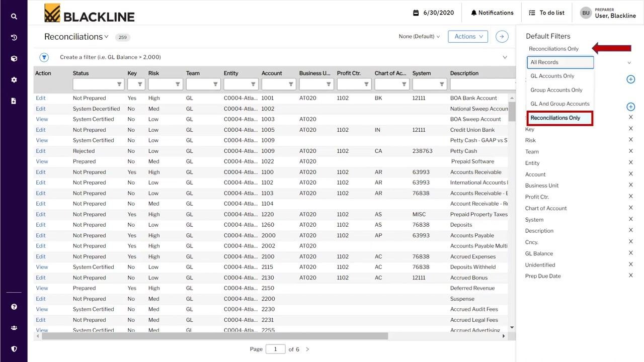Click the users group icon in sidebar
Viewport: 644px width, 362px height.
pyautogui.click(x=14, y=328)
